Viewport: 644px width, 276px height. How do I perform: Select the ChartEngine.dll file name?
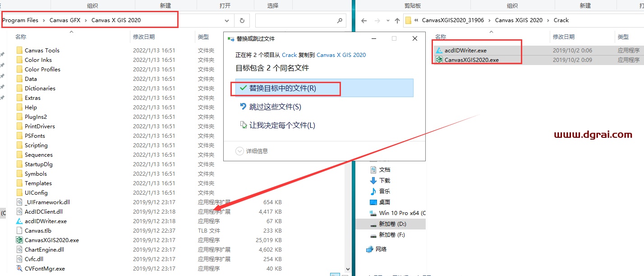click(44, 249)
